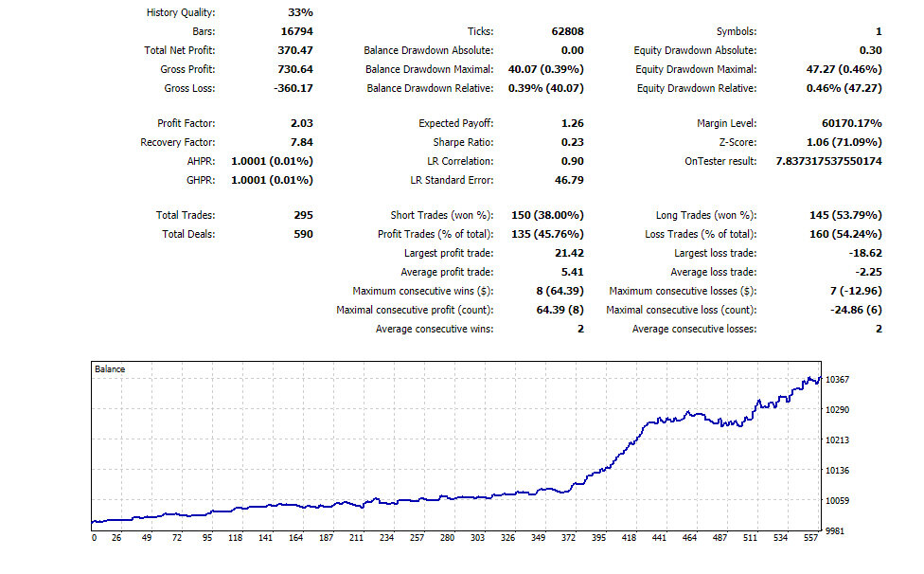Select the 10290 y-axis label on chart
The height and width of the screenshot is (574, 924).
[837, 409]
